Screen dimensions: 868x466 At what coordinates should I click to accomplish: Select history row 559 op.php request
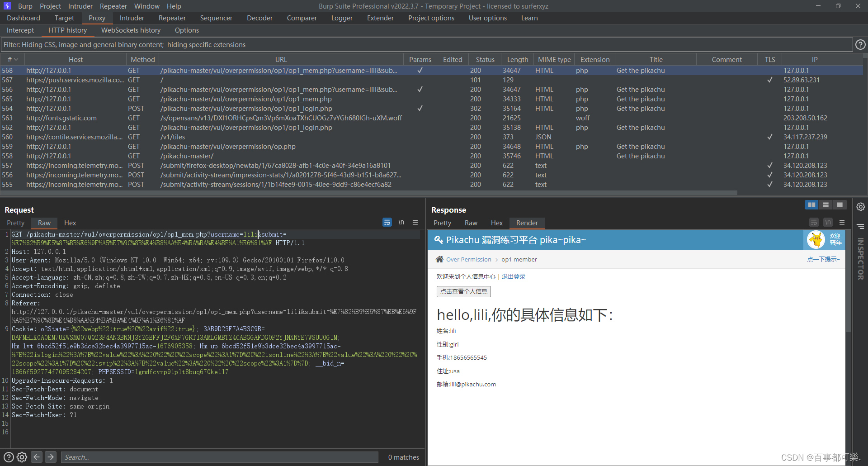pos(431,147)
